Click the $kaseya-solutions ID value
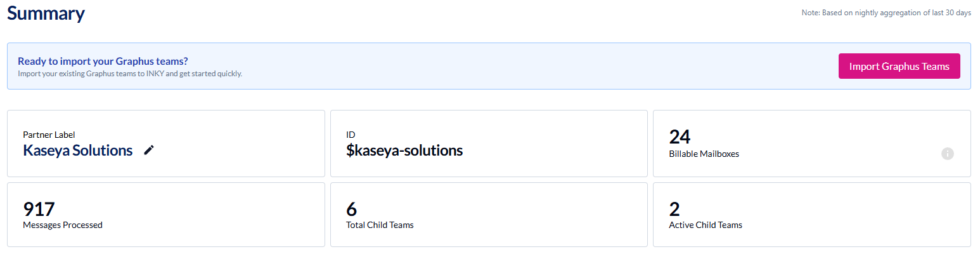The height and width of the screenshot is (268, 980). click(x=404, y=151)
